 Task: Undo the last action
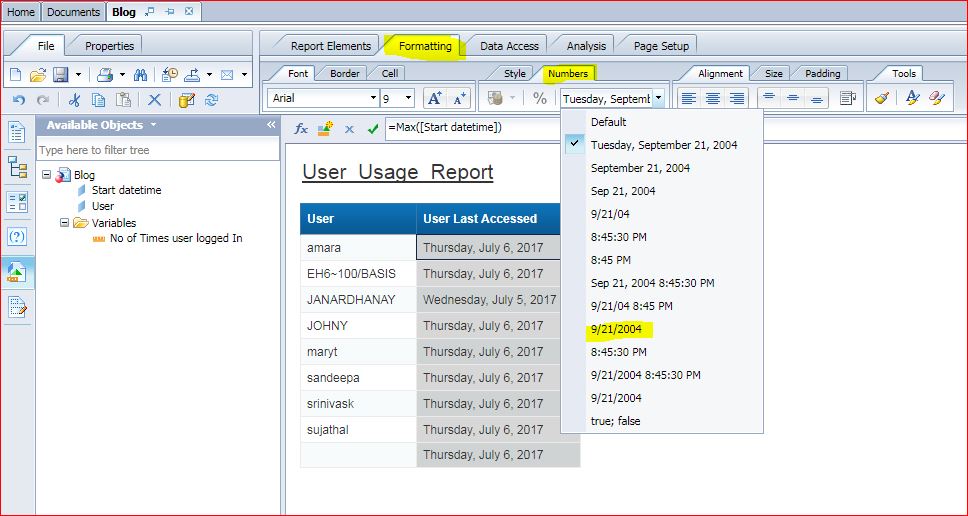coord(19,100)
